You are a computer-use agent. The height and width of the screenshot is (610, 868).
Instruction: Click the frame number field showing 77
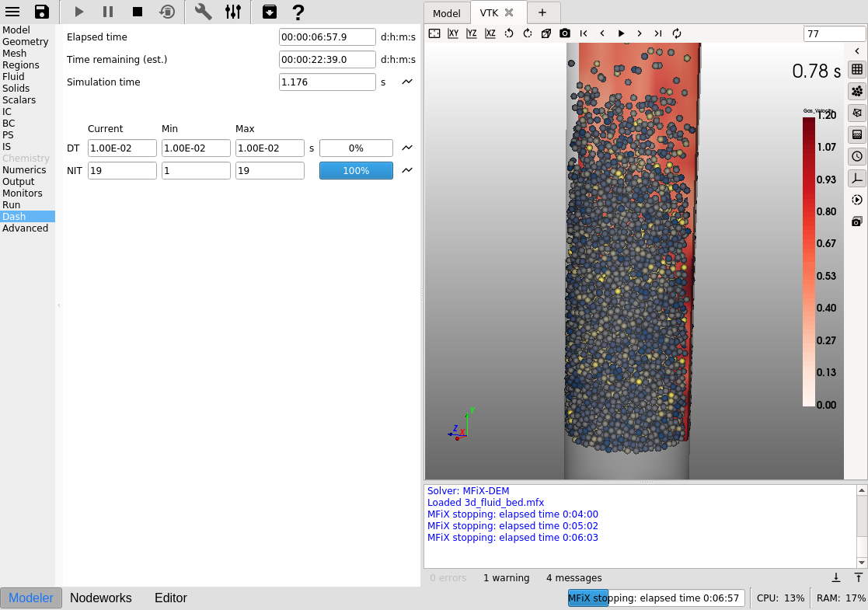[x=834, y=33]
